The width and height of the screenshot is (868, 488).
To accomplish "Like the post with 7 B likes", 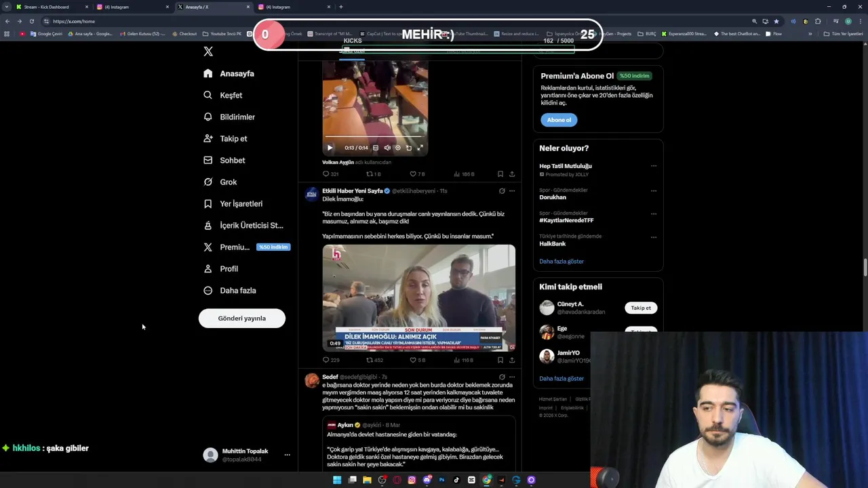I will 417,174.
